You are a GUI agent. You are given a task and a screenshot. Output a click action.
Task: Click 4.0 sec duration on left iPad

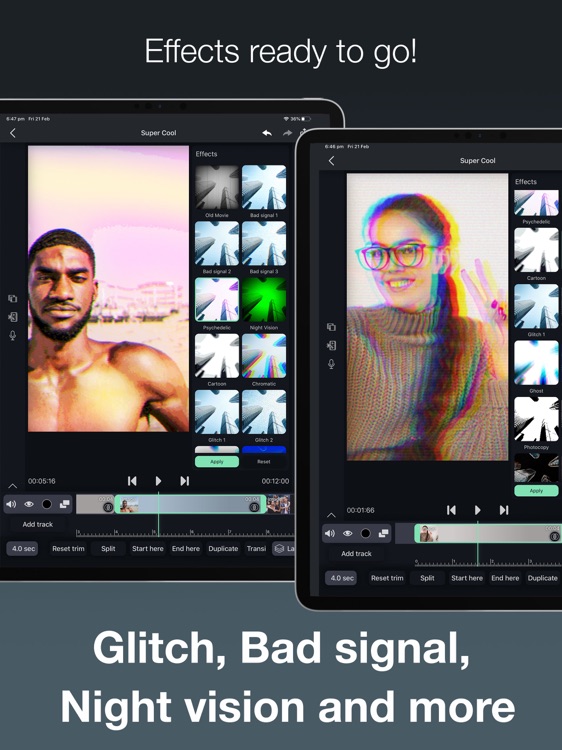pyautogui.click(x=23, y=549)
